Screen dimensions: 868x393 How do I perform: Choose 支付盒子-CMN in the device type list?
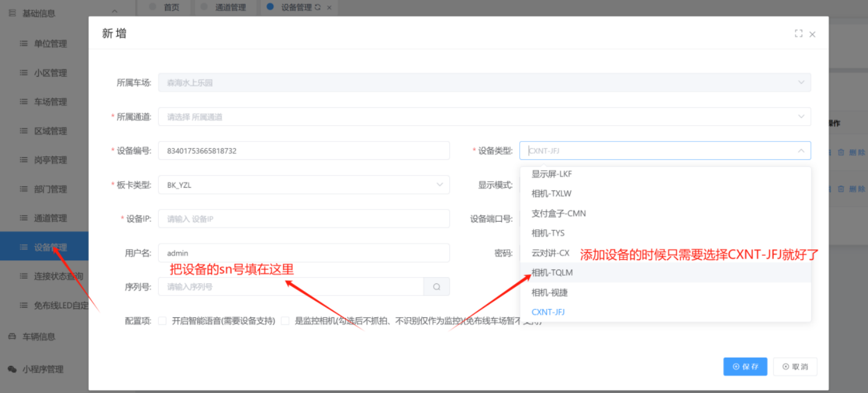coord(665,214)
